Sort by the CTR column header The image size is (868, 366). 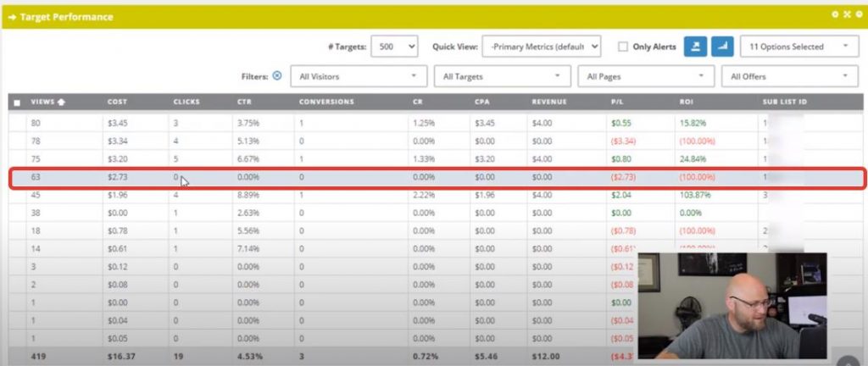click(x=244, y=103)
